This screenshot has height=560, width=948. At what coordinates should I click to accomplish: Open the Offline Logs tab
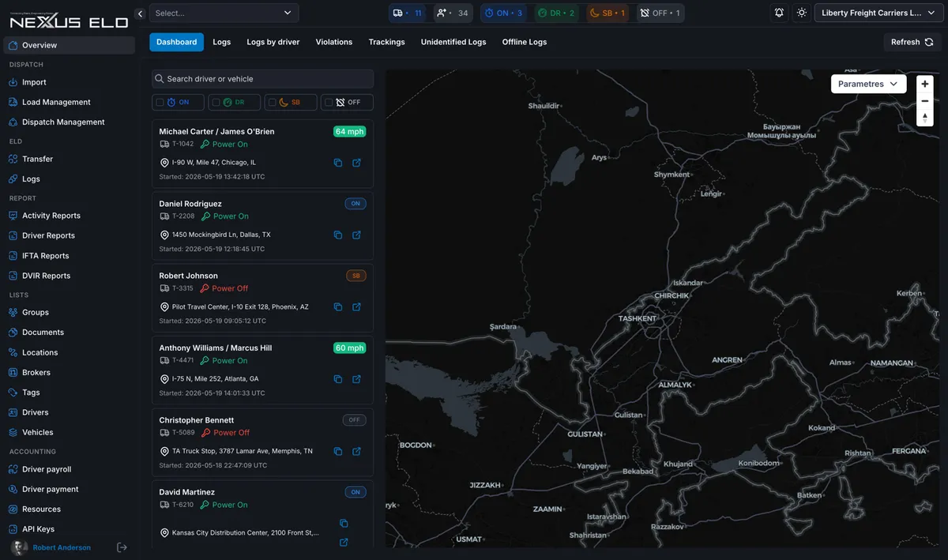point(525,42)
